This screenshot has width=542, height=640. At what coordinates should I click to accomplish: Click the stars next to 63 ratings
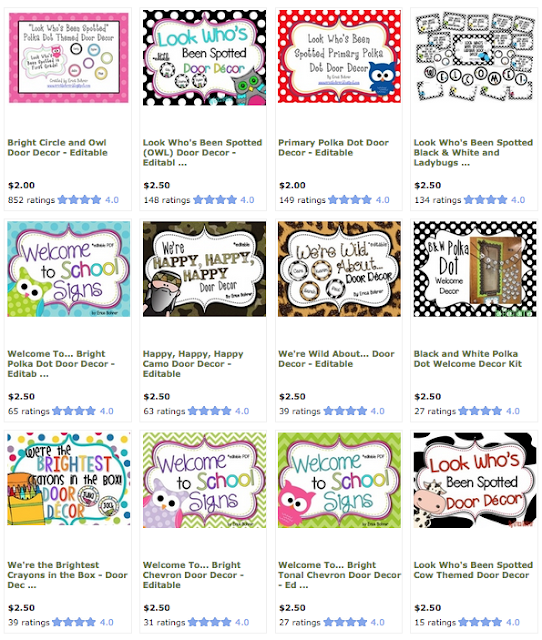point(209,411)
